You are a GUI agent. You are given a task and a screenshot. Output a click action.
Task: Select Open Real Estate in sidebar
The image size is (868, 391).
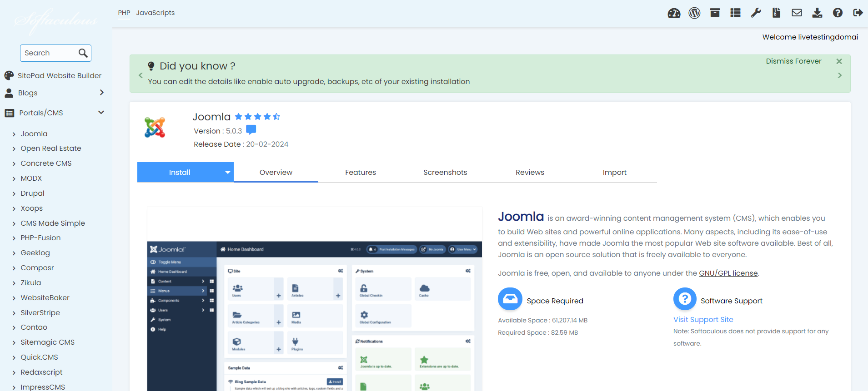coord(51,148)
